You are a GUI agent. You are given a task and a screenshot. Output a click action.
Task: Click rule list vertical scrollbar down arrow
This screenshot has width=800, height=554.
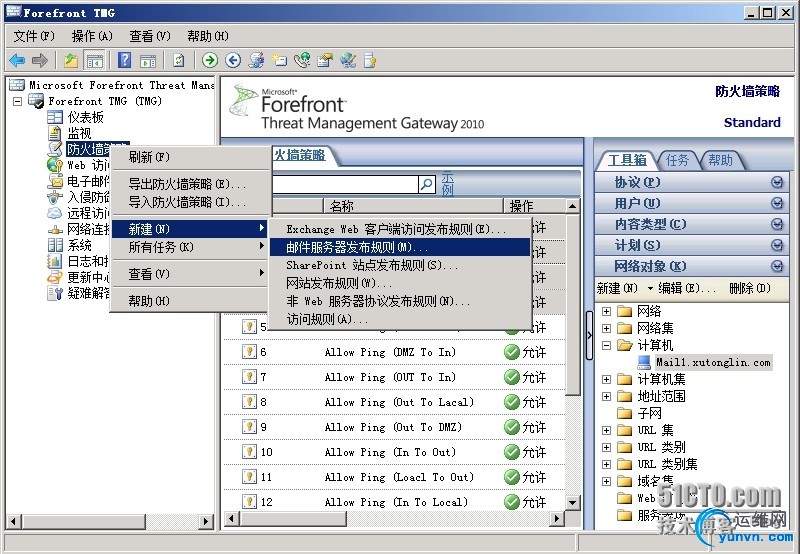click(572, 502)
